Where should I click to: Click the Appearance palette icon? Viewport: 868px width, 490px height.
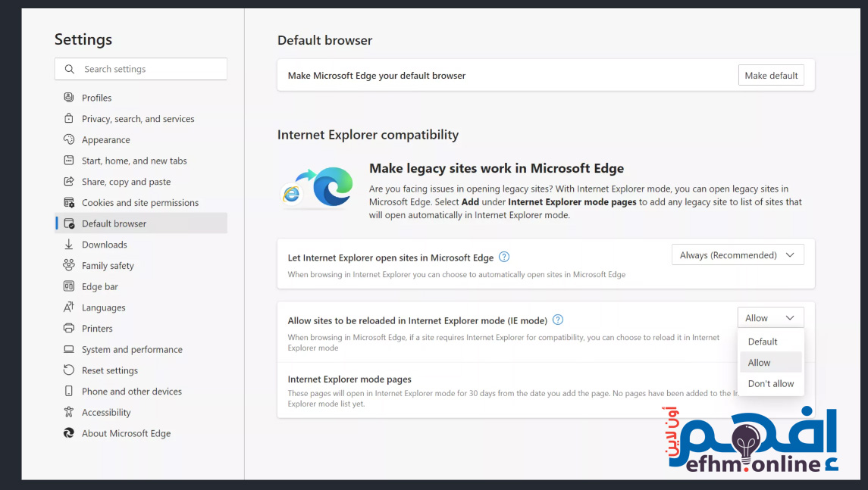(69, 139)
